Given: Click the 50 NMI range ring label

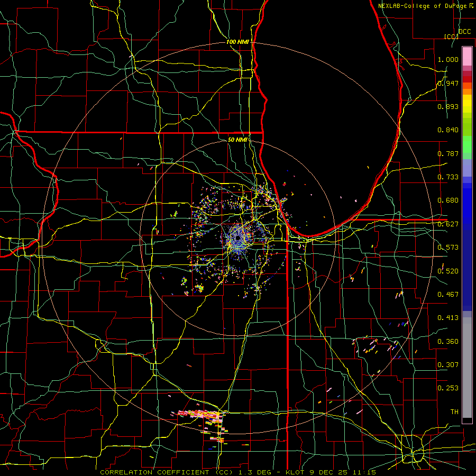Looking at the screenshot, I should click(x=237, y=140).
